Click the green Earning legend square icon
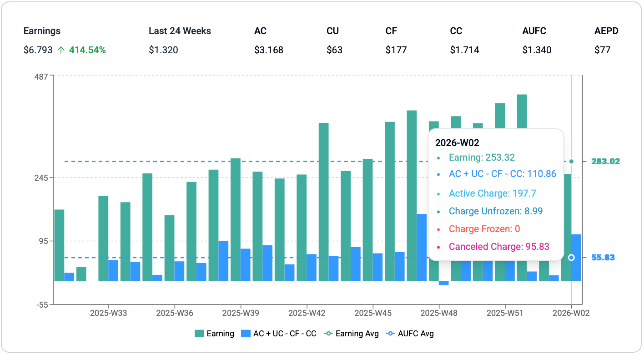The image size is (644, 355). coord(199,334)
